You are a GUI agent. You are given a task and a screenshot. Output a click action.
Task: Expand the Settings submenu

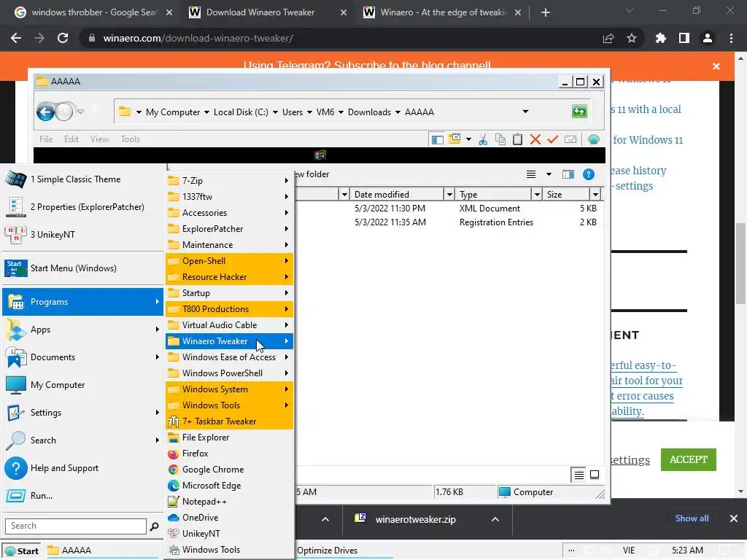pyautogui.click(x=83, y=413)
